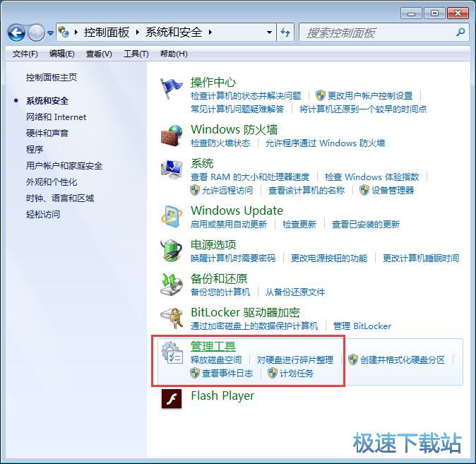Click the blue Back arrow button
The height and width of the screenshot is (464, 476).
(16, 32)
